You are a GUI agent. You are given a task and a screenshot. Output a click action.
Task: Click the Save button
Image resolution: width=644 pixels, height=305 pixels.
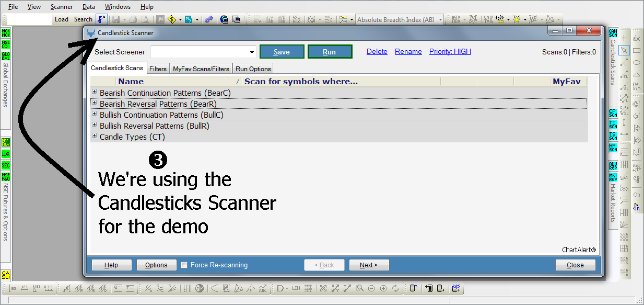[282, 52]
